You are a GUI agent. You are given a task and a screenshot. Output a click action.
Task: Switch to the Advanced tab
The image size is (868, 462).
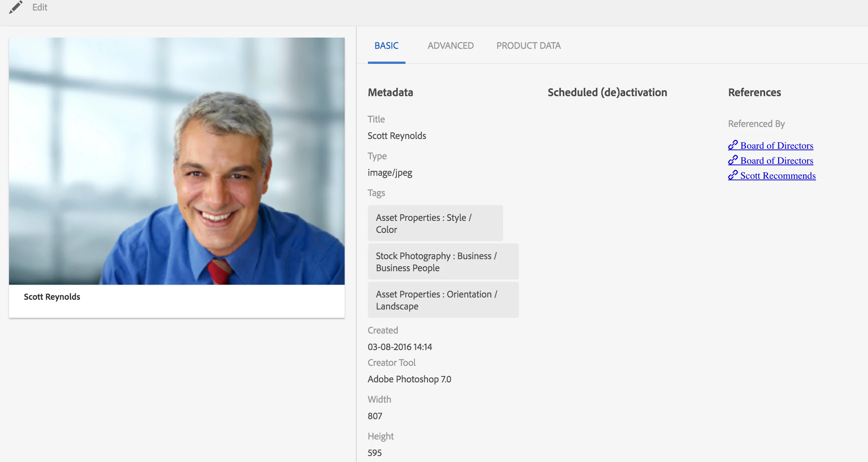451,46
